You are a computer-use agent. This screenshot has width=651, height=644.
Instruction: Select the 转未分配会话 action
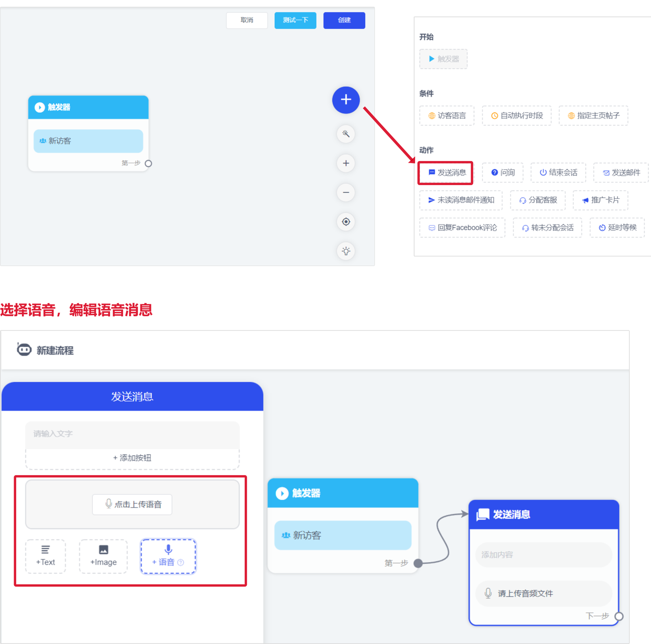(548, 228)
